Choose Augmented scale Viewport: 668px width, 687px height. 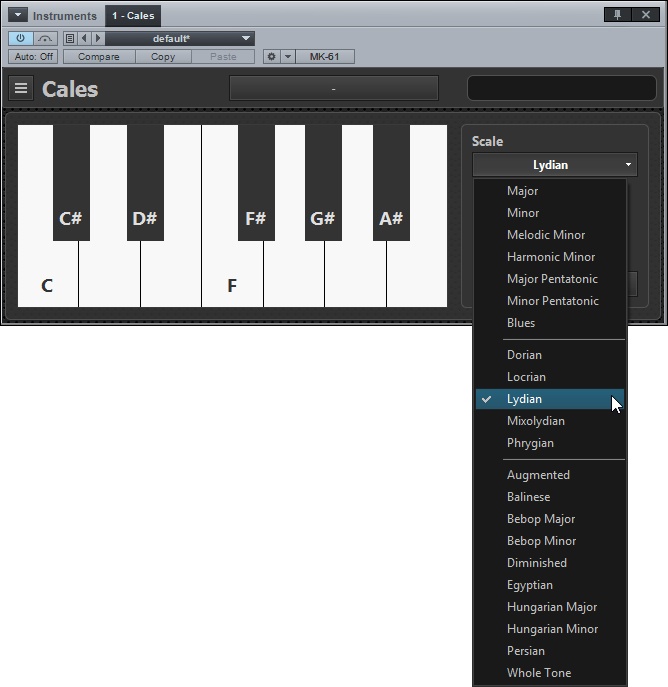550,475
